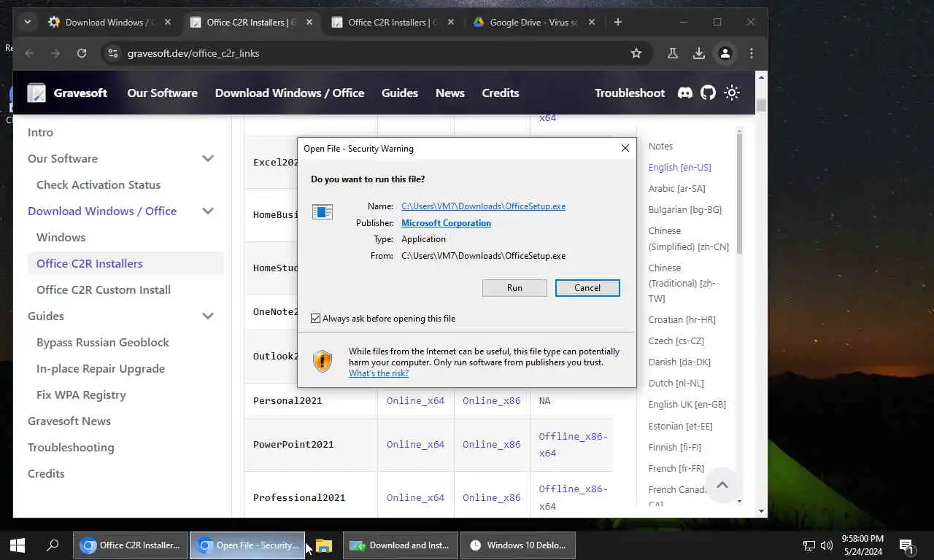This screenshot has width=934, height=560.
Task: Open Fix WPA Registry guide
Action: 81,394
